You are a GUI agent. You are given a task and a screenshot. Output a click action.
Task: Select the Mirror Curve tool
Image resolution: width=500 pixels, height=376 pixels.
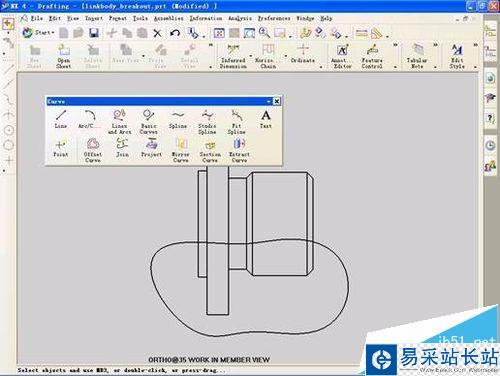click(180, 150)
